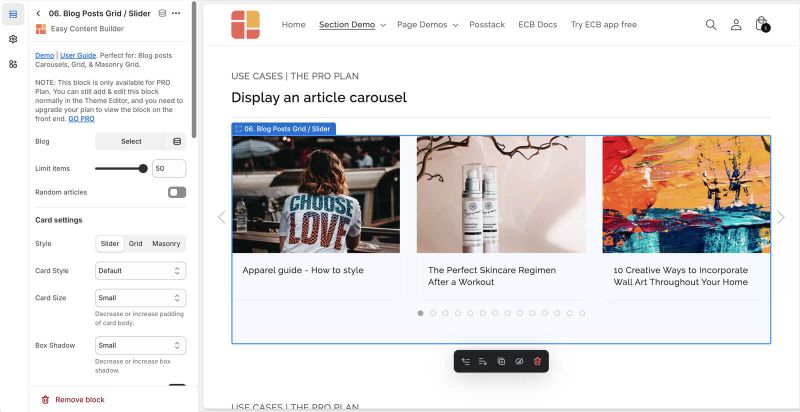Viewport: 800px width, 412px height.
Task: Click the delete trash icon in floating toolbar
Action: point(537,361)
